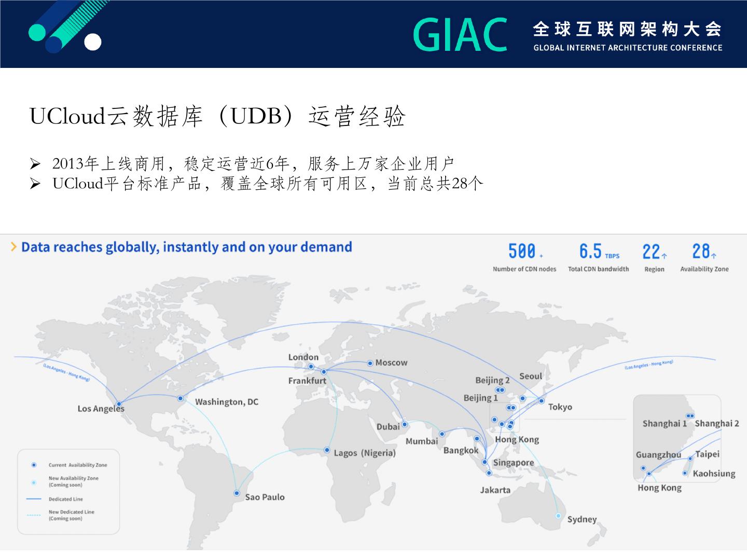The image size is (747, 560).
Task: Click the "Dubai" city label
Action: (x=388, y=427)
